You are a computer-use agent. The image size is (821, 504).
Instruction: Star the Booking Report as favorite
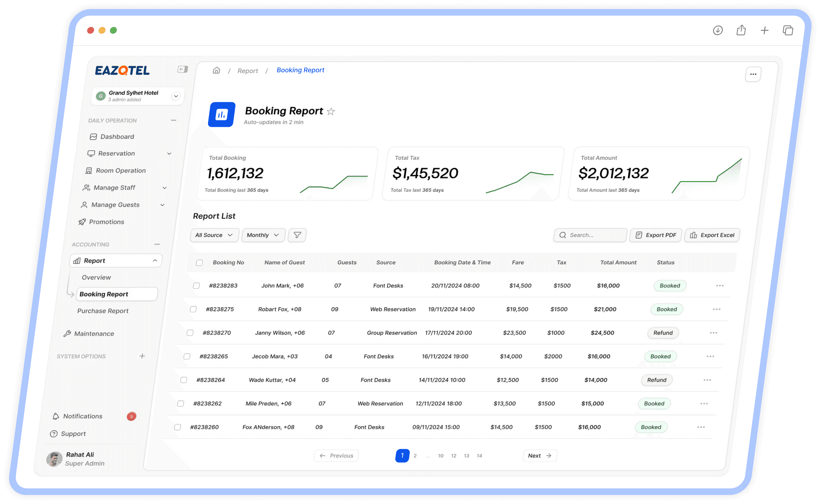[x=331, y=112]
